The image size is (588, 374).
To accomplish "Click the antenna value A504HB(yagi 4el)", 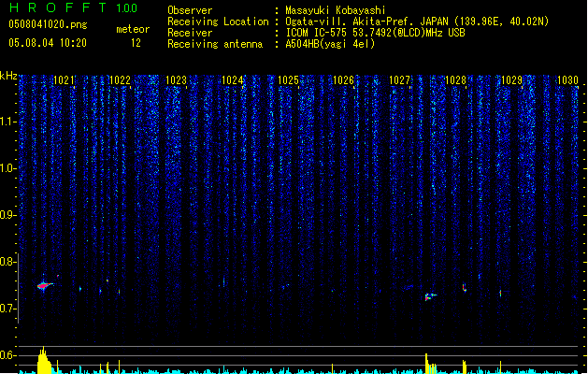I will tap(330, 44).
